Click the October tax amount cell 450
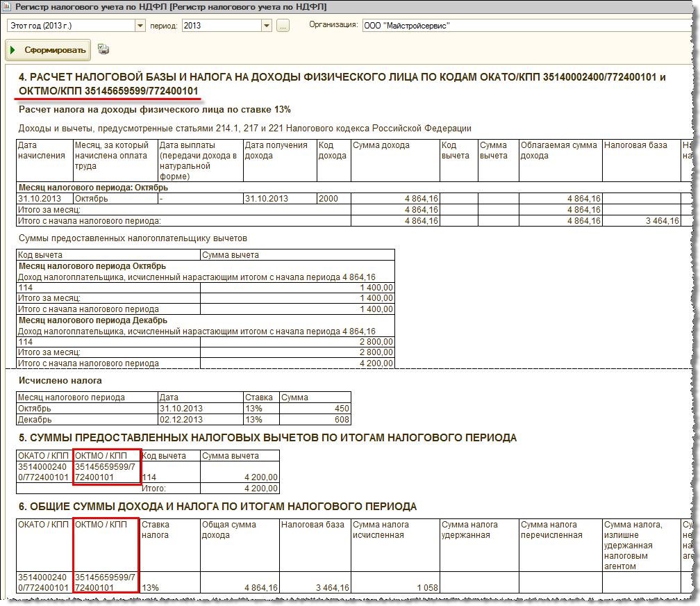The width and height of the screenshot is (700, 606). pos(315,409)
